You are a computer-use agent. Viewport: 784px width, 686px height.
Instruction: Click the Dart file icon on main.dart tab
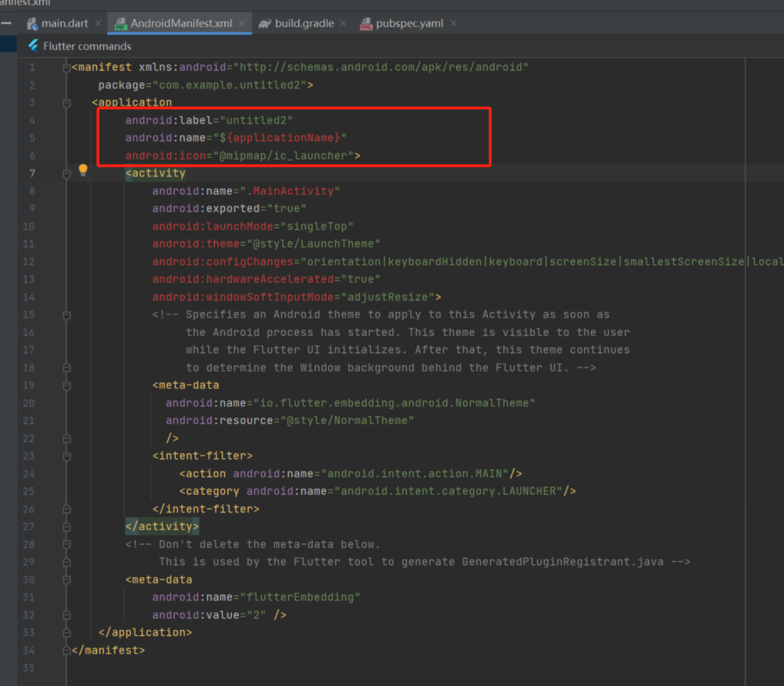(33, 24)
